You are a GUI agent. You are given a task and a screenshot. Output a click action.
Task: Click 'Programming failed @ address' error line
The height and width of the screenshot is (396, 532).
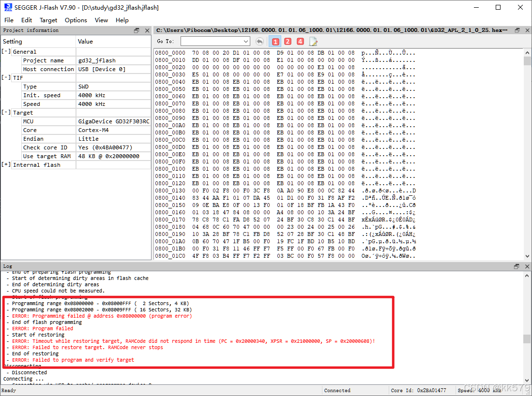point(102,316)
